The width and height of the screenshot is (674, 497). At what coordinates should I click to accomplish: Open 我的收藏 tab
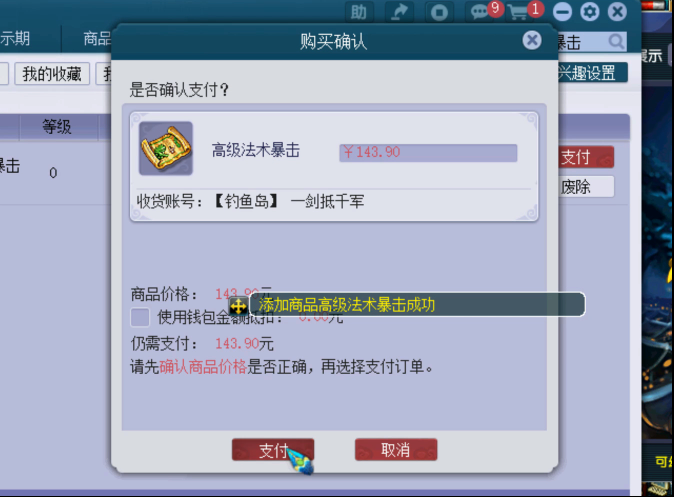click(52, 74)
